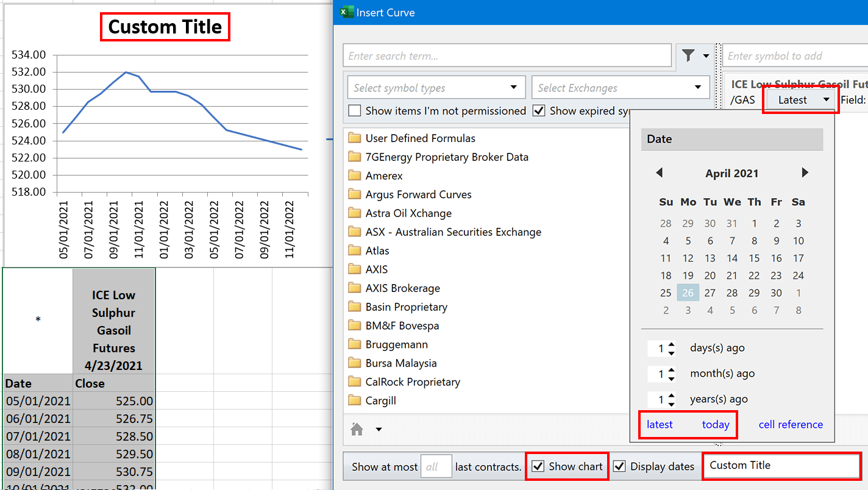Screen dimensions: 868x490
Task: Open the CalRock Proprietary folder
Action: click(404, 382)
